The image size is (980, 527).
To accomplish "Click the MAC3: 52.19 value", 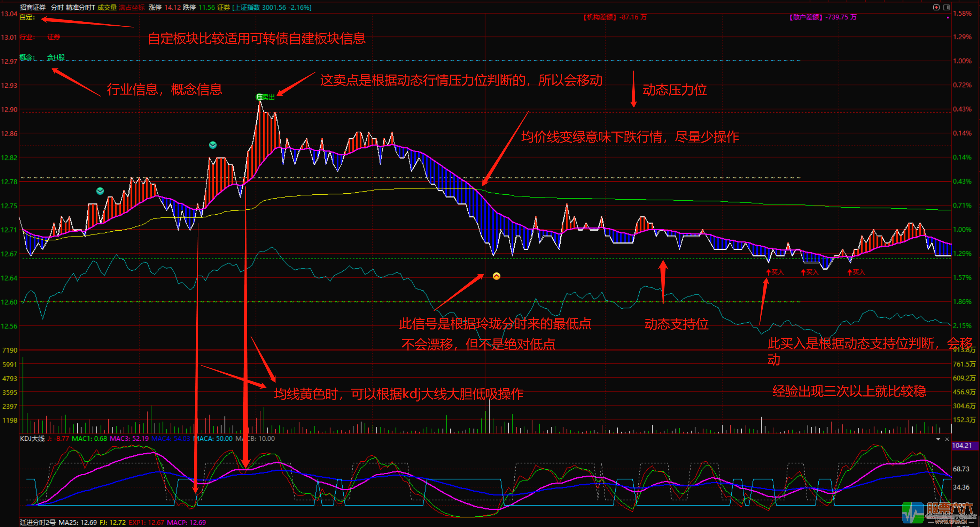I will [x=129, y=439].
